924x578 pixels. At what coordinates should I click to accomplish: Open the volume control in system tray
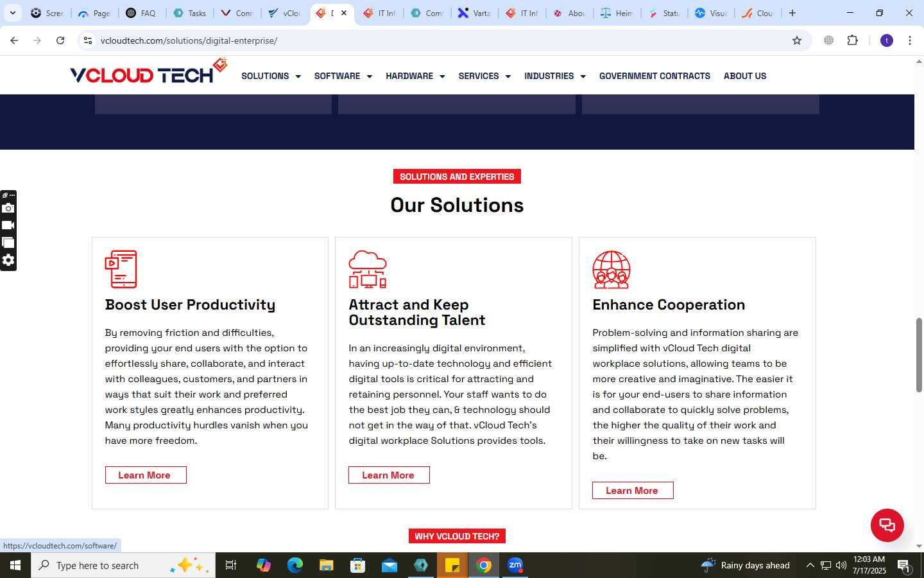pyautogui.click(x=841, y=565)
